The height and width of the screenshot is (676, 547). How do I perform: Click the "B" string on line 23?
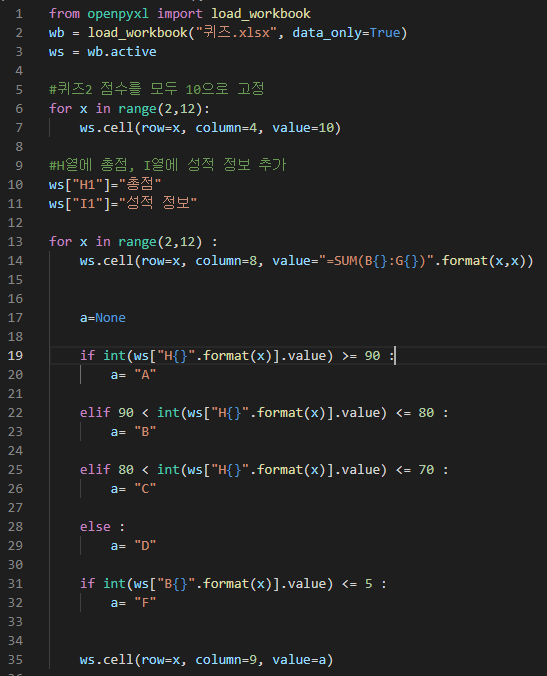pos(145,432)
